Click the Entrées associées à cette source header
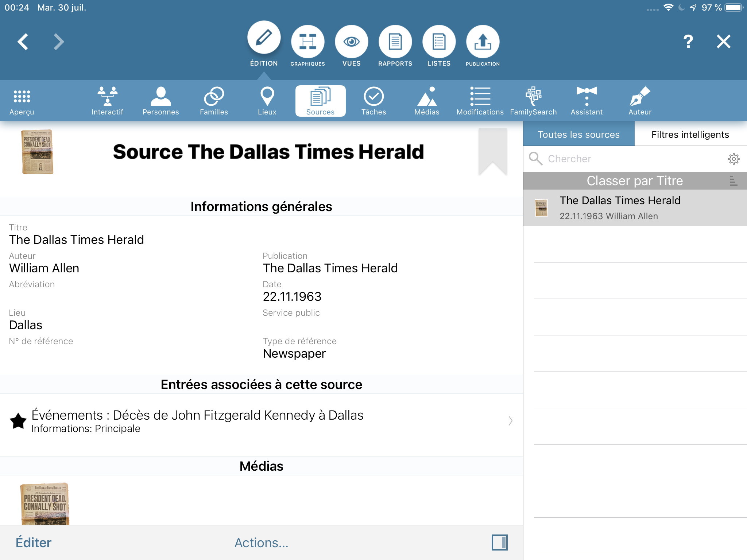This screenshot has height=560, width=747. (x=261, y=384)
